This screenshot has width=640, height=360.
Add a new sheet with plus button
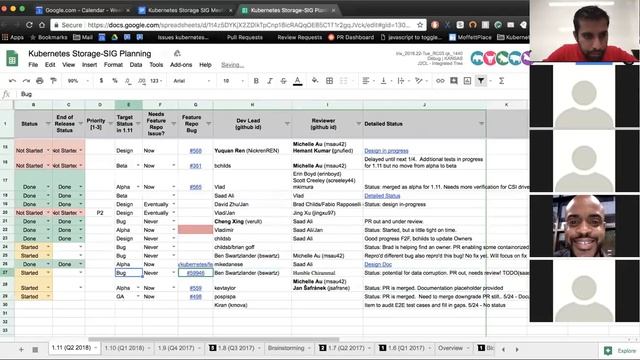[21, 349]
